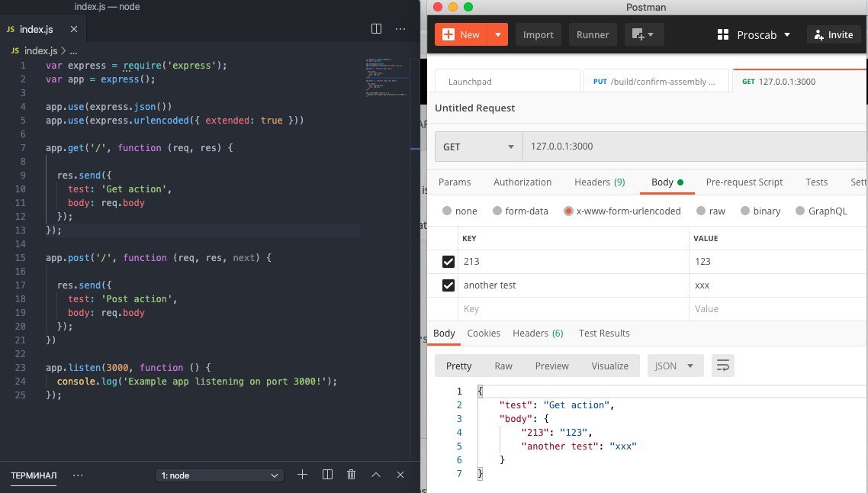
Task: Click the Invite button
Action: coord(834,35)
